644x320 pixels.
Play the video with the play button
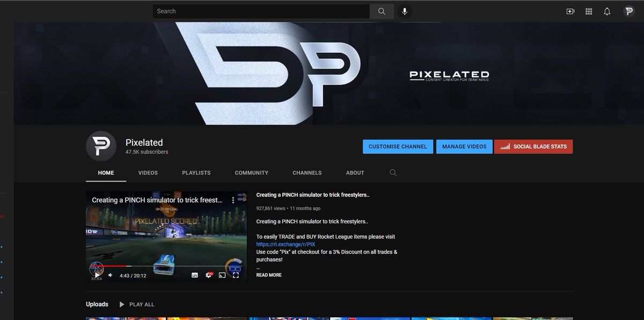(x=97, y=274)
